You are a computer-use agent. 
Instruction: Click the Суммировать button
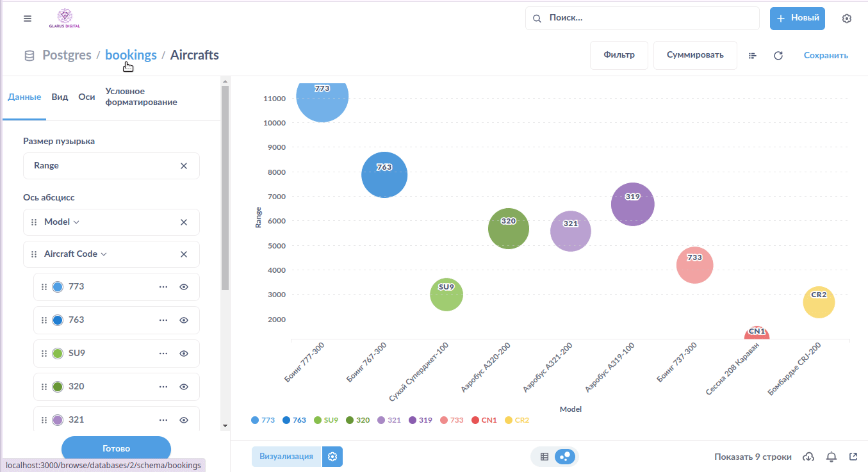tap(695, 55)
